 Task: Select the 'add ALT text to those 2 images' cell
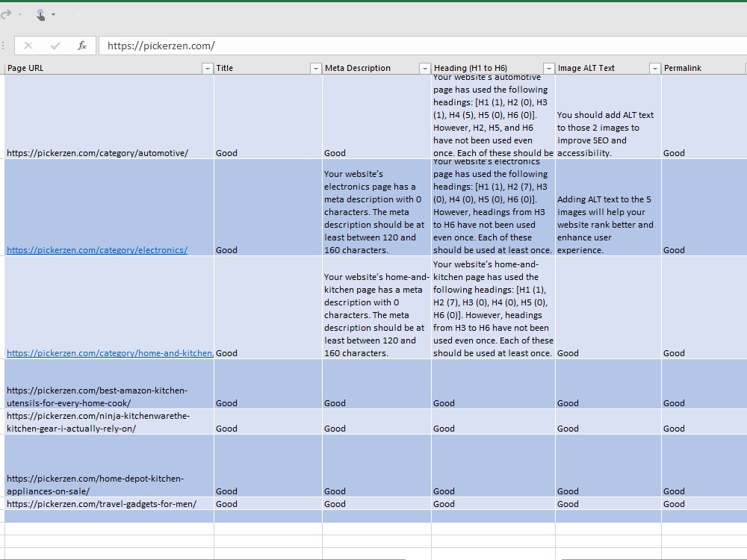tap(608, 116)
